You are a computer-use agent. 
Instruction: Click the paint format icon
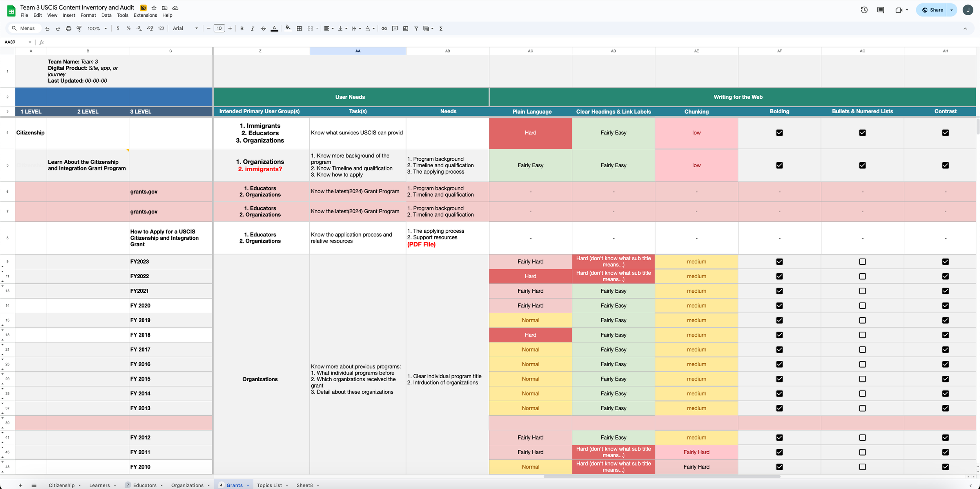pyautogui.click(x=79, y=29)
